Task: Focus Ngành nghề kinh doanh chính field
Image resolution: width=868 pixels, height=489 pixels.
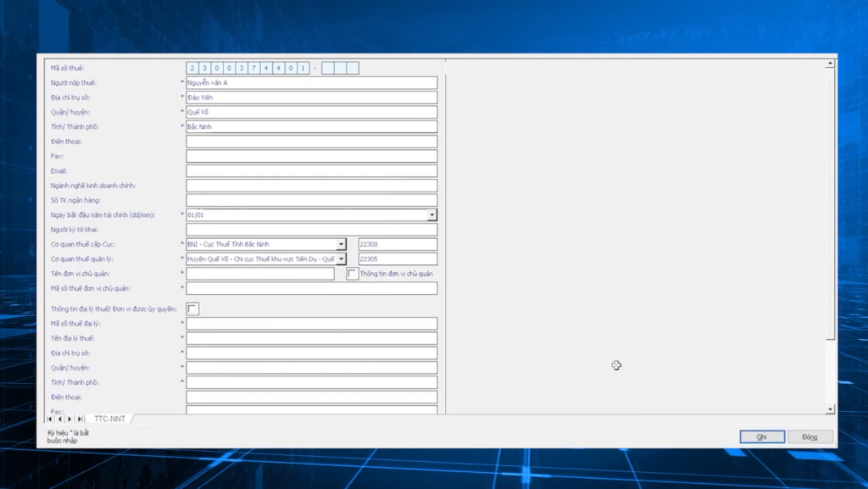Action: click(x=312, y=186)
